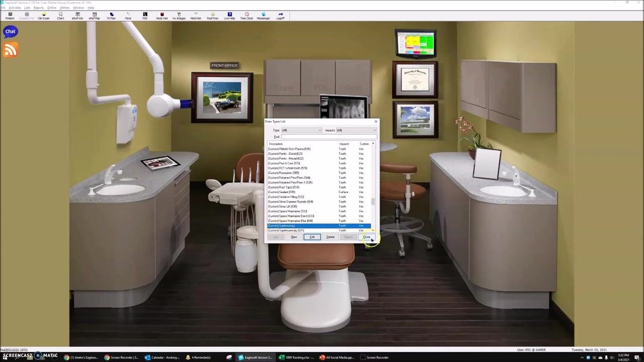Open the Time Clock tool
644x362 pixels.
(x=247, y=16)
